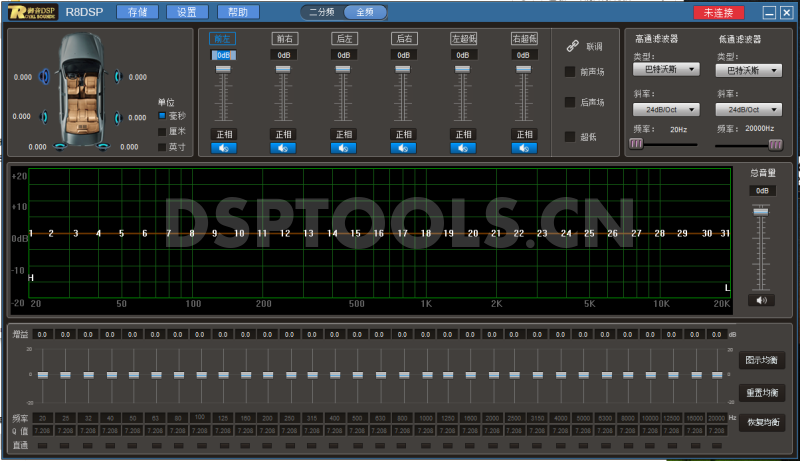Select 厘米 as the delay unit
This screenshot has width=800, height=461.
coord(163,131)
